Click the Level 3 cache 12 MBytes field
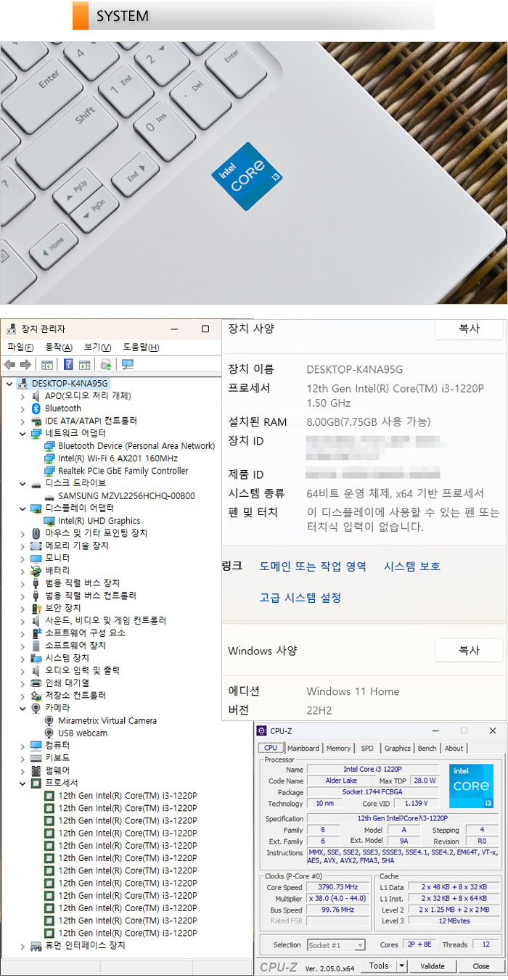508x980 pixels. click(x=454, y=921)
